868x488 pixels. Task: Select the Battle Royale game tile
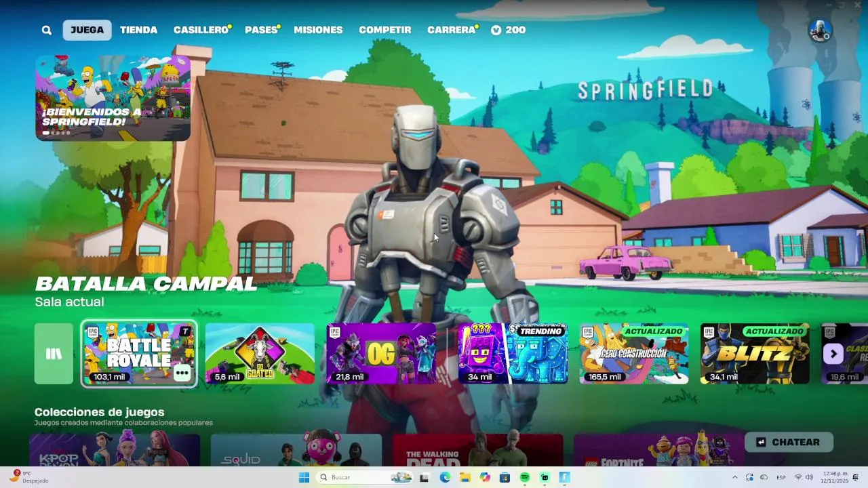click(x=139, y=354)
